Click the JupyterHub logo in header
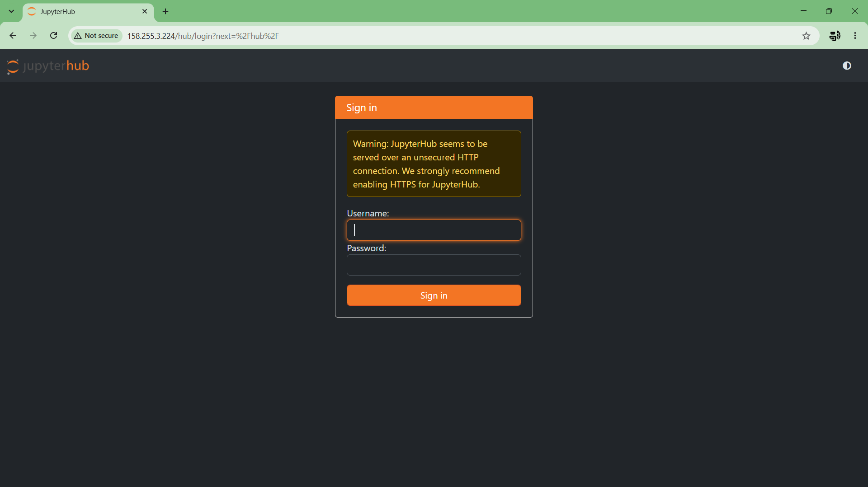 coord(48,66)
